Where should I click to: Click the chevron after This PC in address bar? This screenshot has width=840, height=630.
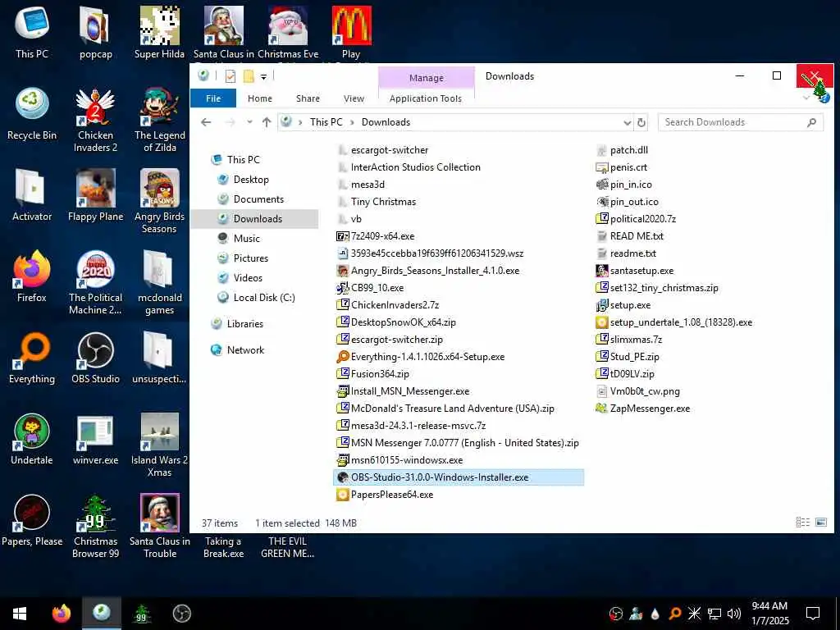click(352, 122)
